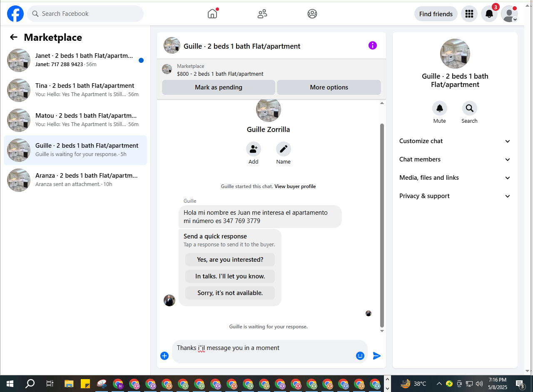Click taskbar overflow up arrow
This screenshot has height=392, width=533.
coord(388,379)
